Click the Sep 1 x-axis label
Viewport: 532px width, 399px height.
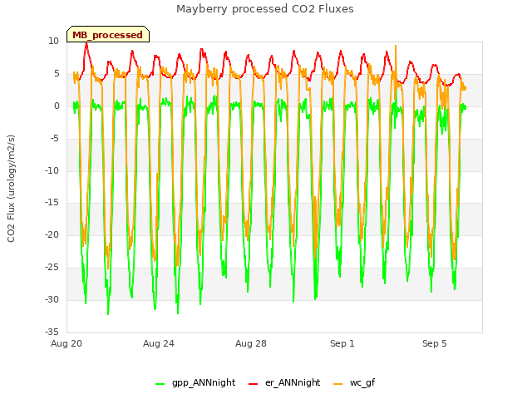pos(342,343)
